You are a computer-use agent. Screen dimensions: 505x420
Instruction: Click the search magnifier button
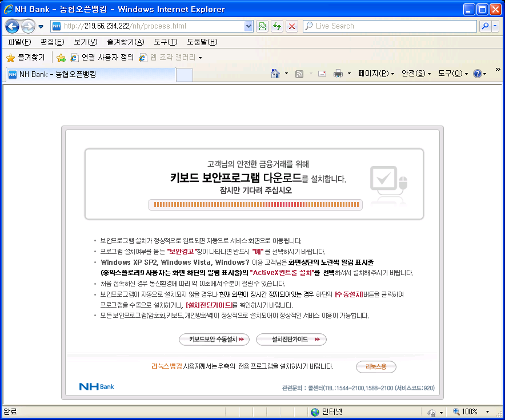click(x=485, y=26)
